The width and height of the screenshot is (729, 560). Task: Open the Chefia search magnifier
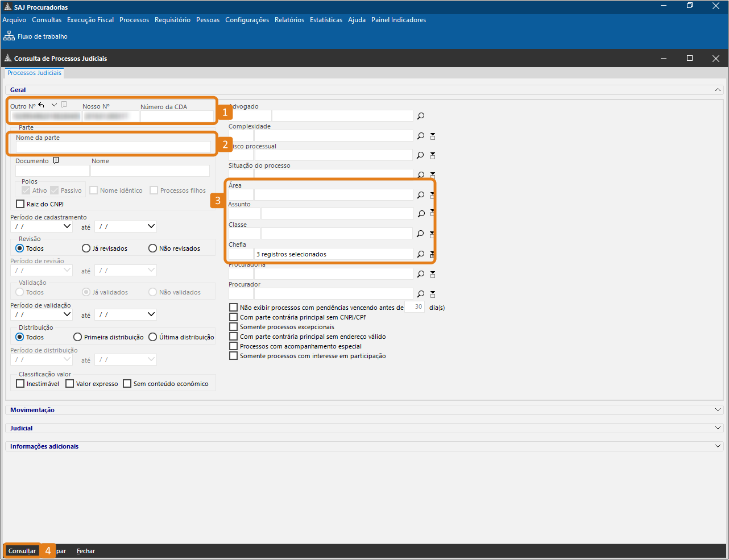pos(421,254)
